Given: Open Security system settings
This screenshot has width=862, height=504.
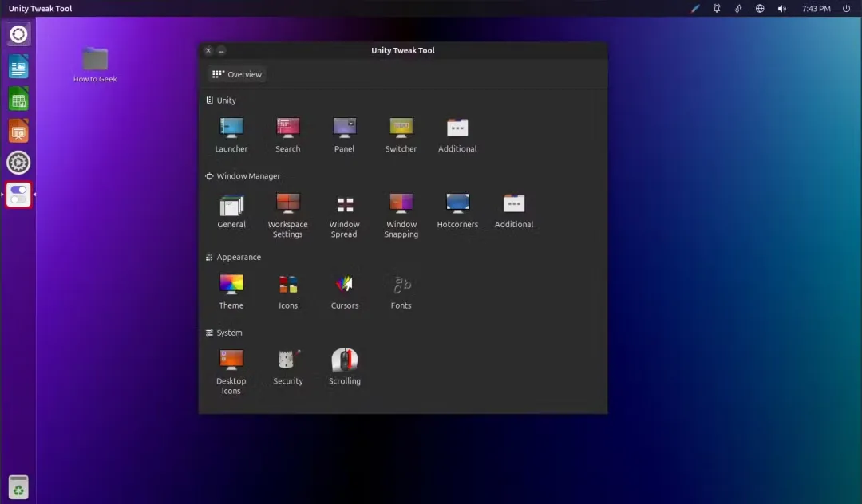Looking at the screenshot, I should click(x=288, y=368).
